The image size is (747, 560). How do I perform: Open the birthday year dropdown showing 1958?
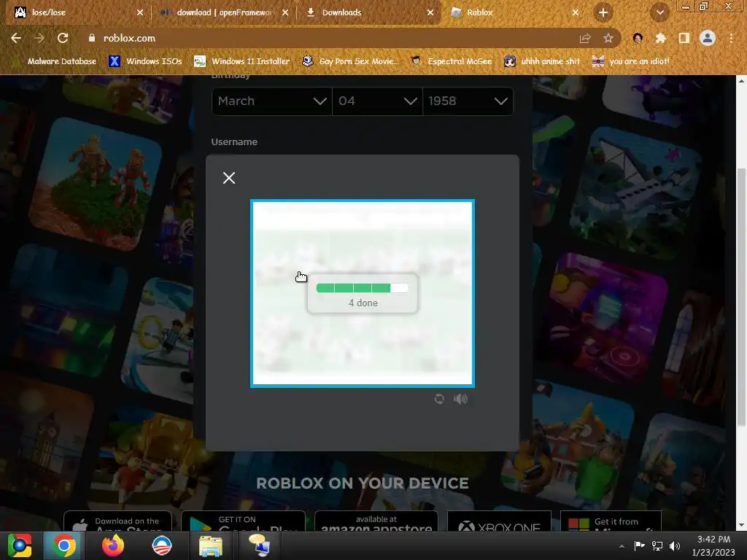coord(468,101)
